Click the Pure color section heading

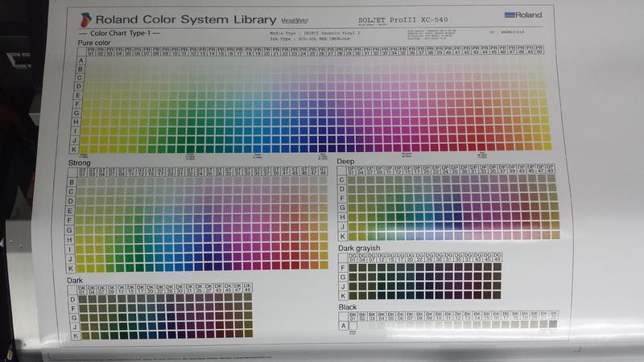point(94,43)
